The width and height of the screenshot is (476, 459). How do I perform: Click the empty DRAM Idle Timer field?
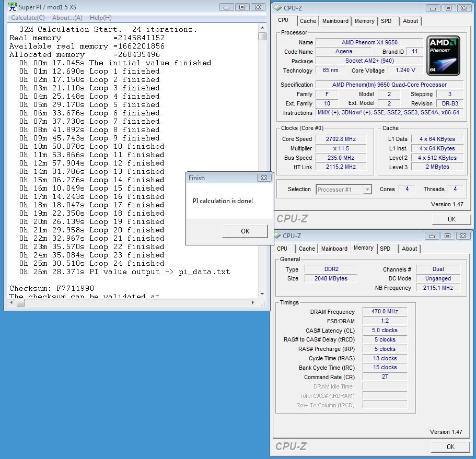385,386
